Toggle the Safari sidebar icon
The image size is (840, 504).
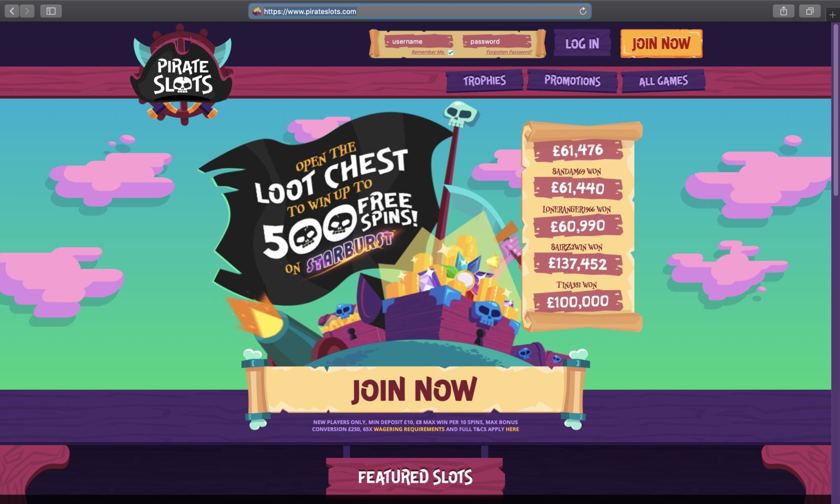51,11
